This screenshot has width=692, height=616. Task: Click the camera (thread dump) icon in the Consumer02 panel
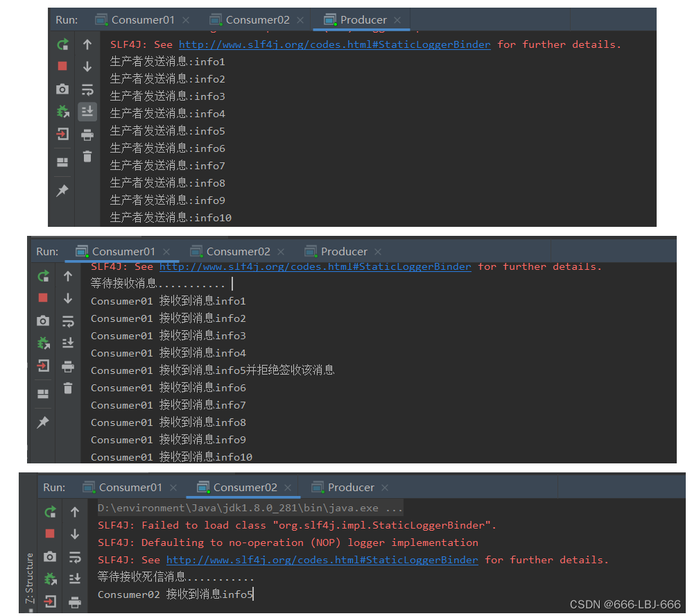click(51, 556)
